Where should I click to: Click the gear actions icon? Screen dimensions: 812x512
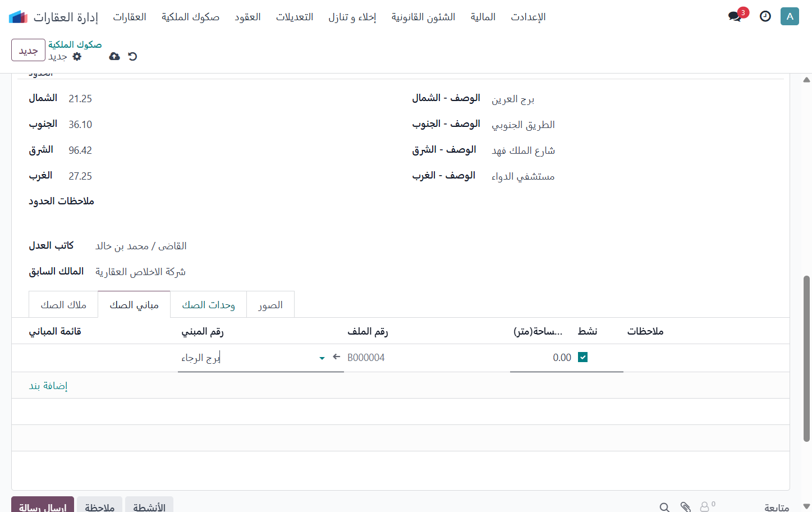pos(77,56)
